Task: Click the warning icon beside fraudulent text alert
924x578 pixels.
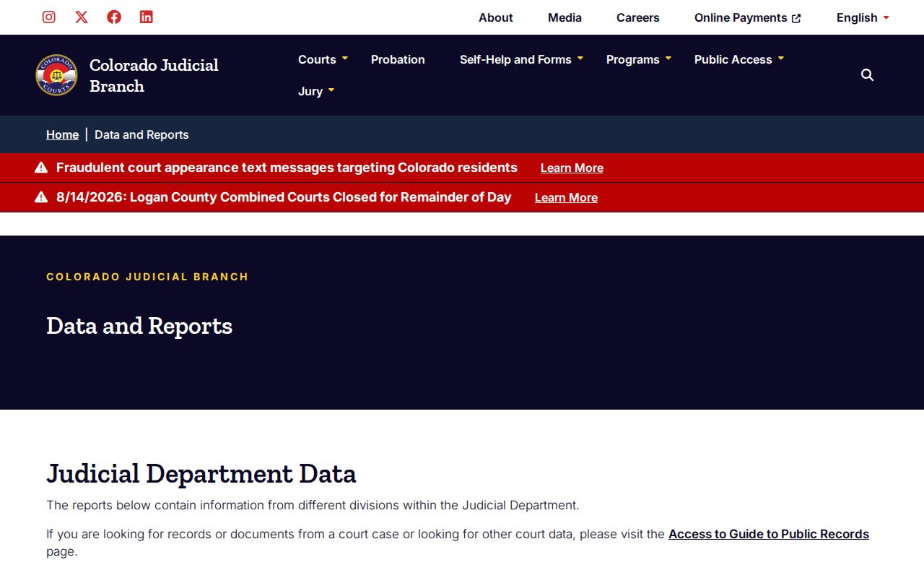Action: (41, 168)
